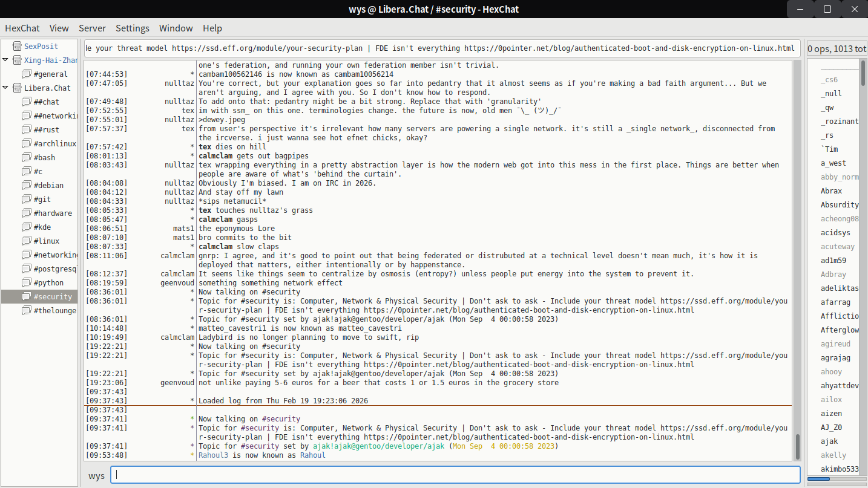Viewport: 868px width, 488px height.
Task: Click the channel icon next to ##rust
Action: click(26, 129)
